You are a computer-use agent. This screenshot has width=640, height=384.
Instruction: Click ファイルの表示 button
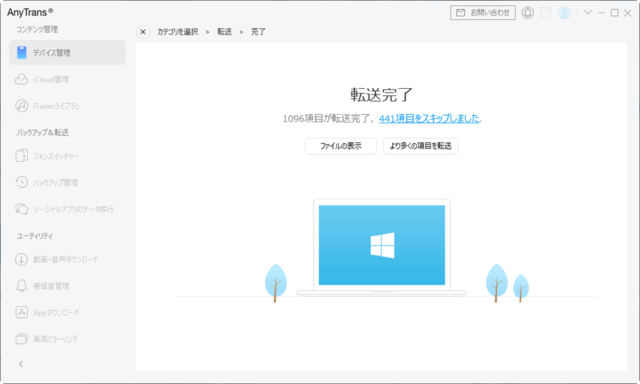pos(341,146)
